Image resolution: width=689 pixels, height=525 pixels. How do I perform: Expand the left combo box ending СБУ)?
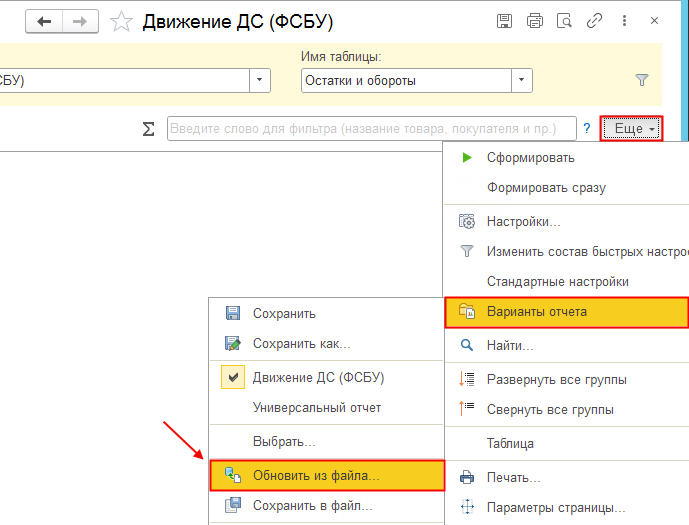click(x=260, y=80)
